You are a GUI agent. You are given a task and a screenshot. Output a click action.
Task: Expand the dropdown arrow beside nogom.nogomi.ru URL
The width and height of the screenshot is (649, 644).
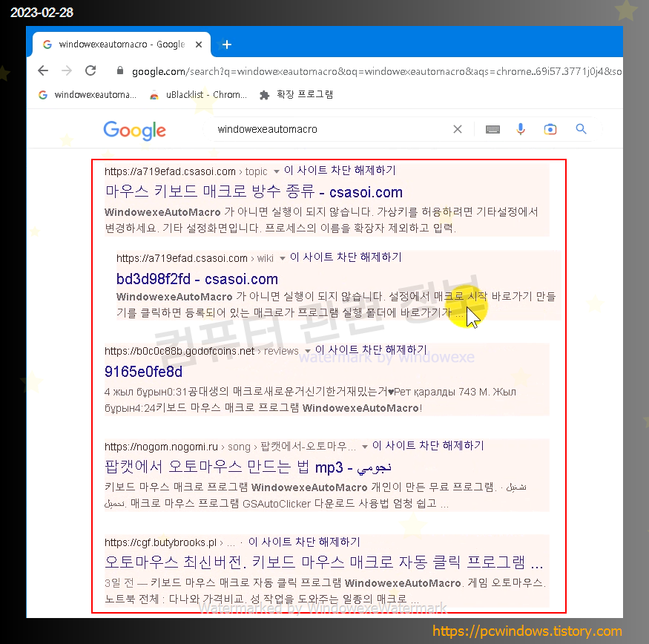(x=365, y=447)
